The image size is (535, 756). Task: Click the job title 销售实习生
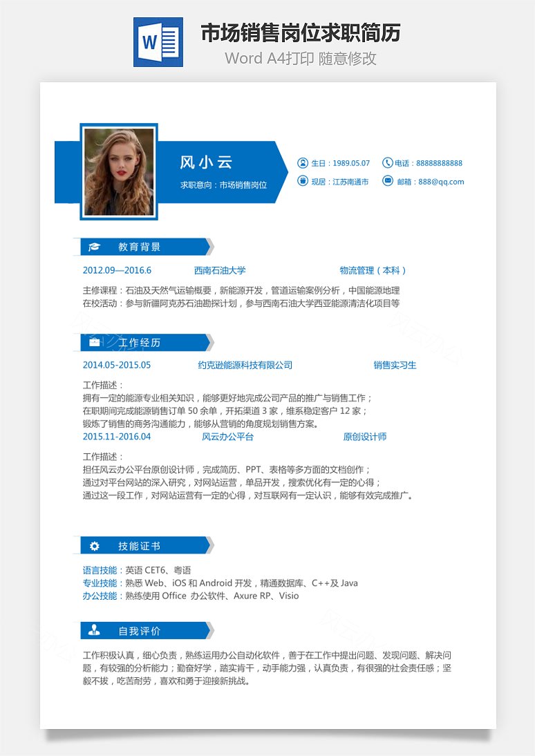click(395, 365)
